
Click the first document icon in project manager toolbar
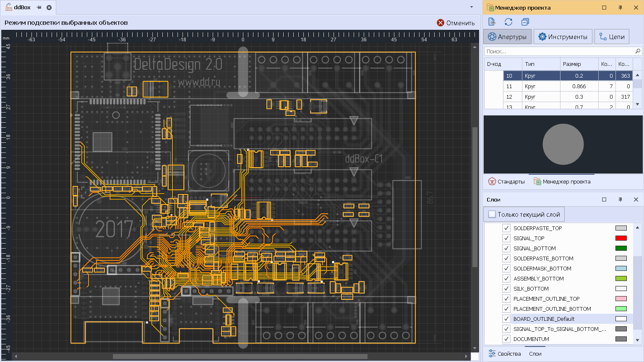pos(492,22)
